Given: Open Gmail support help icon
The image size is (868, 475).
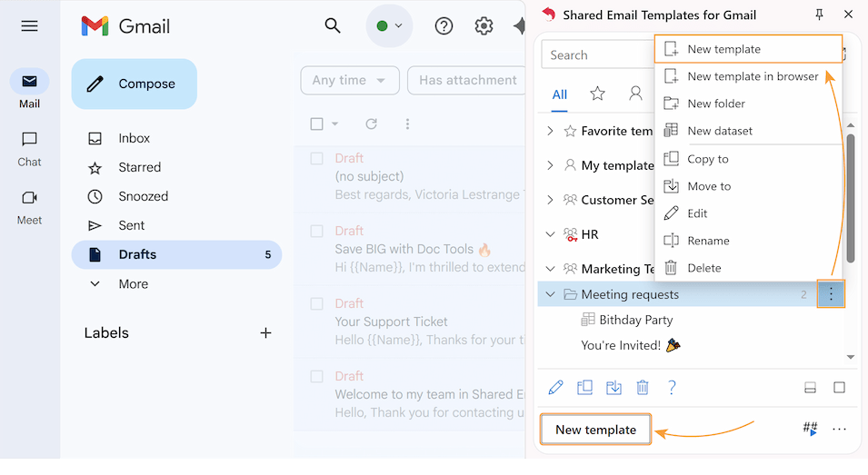Looking at the screenshot, I should click(x=444, y=26).
